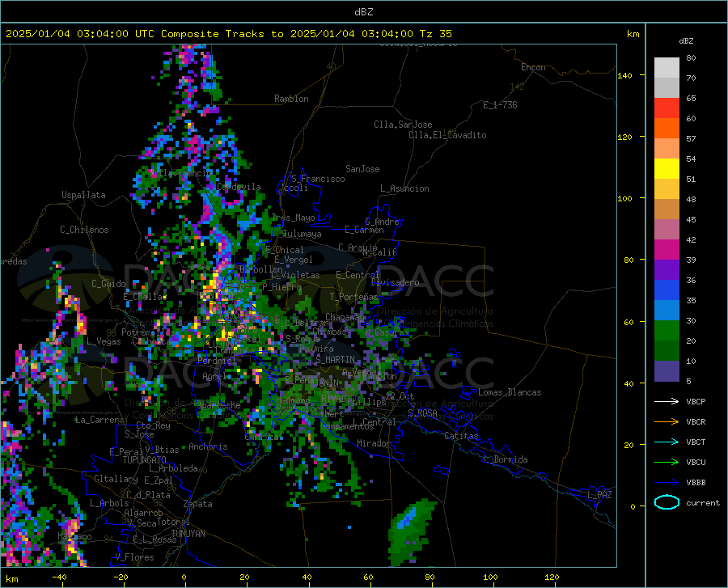
Task: Click the Mirador label
Action: coord(374,443)
